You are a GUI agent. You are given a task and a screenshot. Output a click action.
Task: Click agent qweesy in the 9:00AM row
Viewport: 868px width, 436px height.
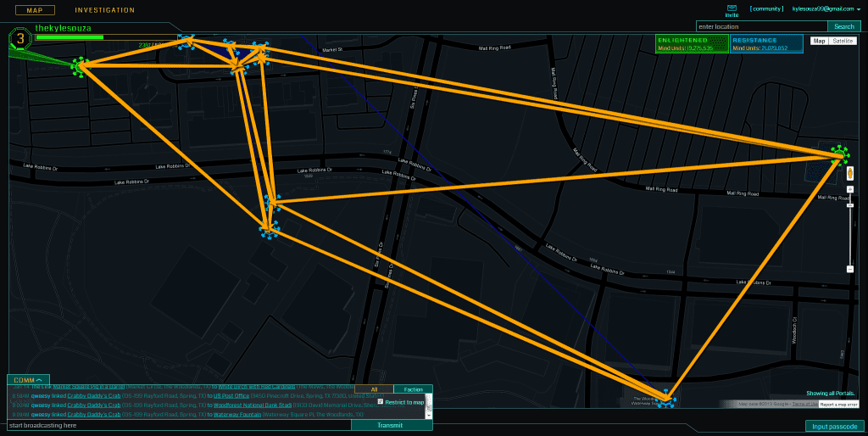coord(41,405)
